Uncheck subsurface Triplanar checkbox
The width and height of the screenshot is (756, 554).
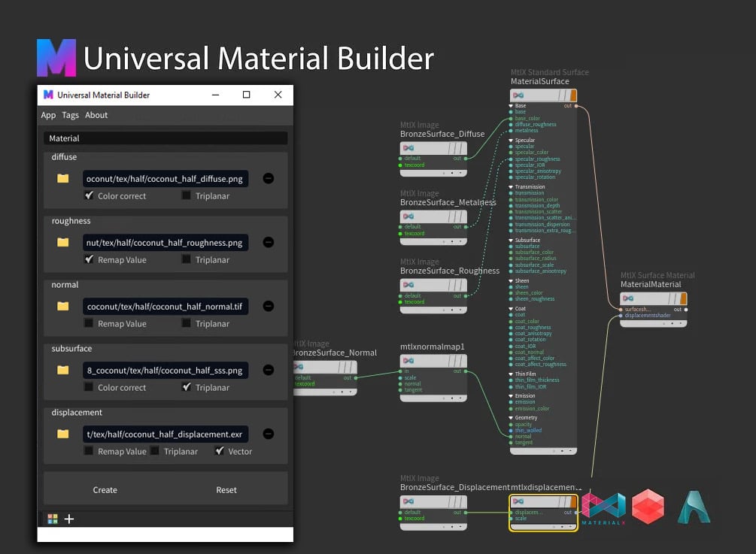pyautogui.click(x=187, y=387)
